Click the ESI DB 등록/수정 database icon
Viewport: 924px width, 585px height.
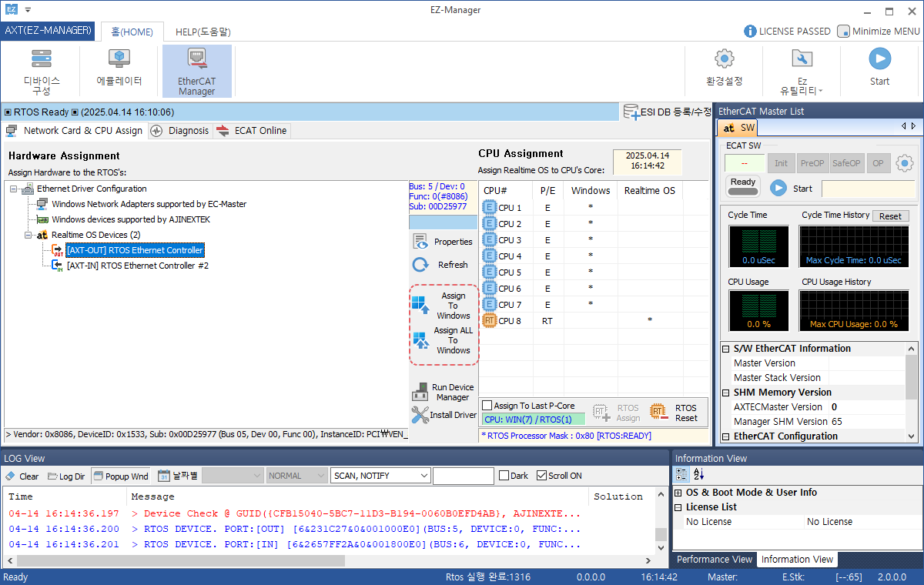631,112
